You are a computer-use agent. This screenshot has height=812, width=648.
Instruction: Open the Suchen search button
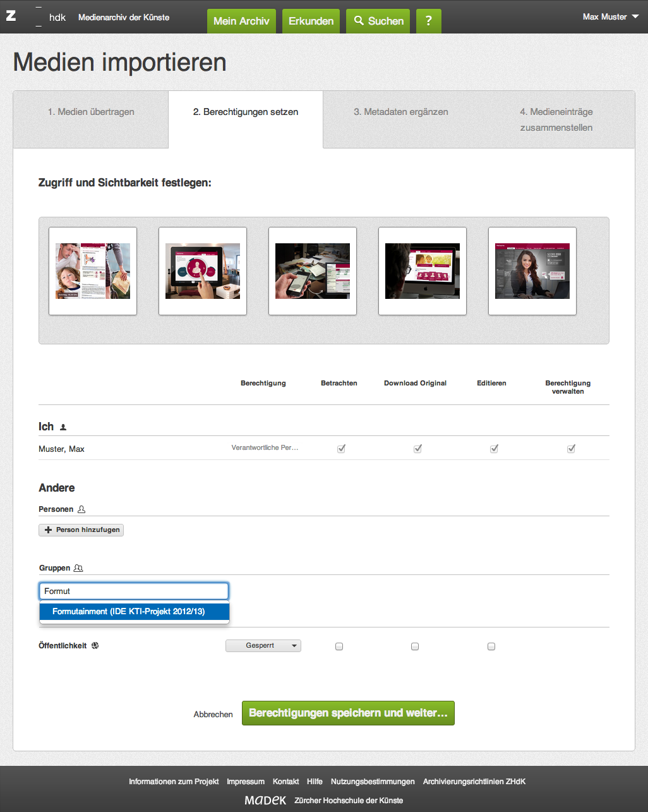coord(379,21)
